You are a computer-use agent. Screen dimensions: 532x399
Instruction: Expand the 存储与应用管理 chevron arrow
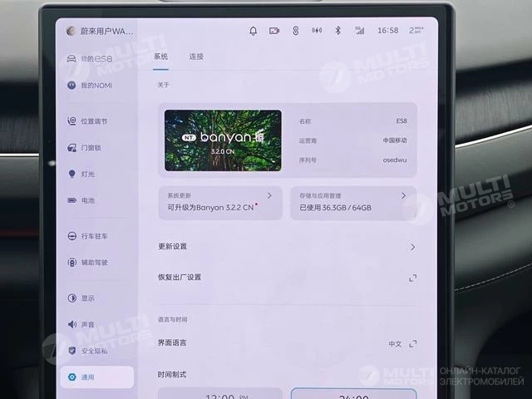tap(403, 196)
